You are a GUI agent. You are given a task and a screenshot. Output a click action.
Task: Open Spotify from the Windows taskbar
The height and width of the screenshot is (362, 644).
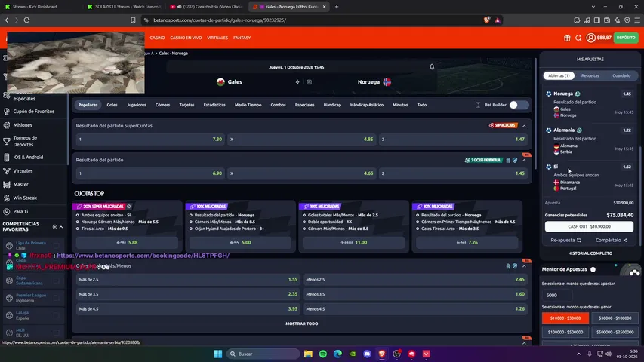323,354
